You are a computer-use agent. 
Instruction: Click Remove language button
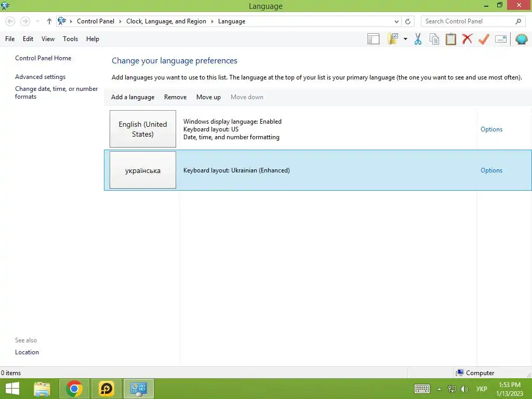(x=176, y=97)
